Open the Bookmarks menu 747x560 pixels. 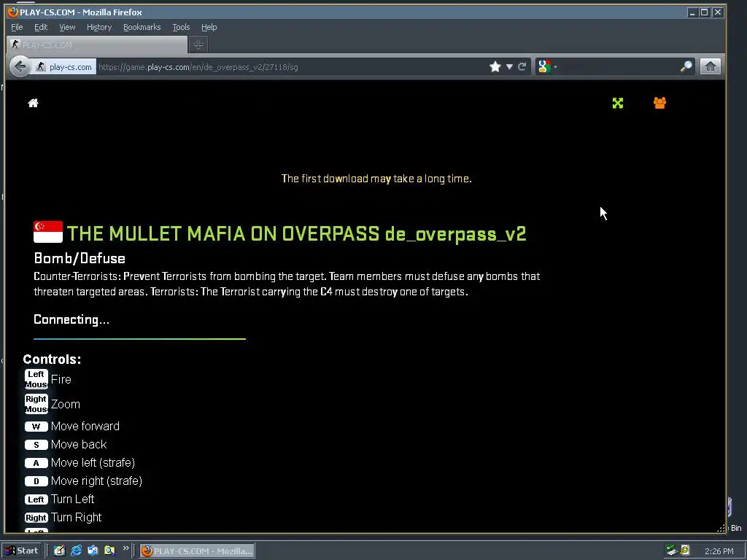[142, 27]
